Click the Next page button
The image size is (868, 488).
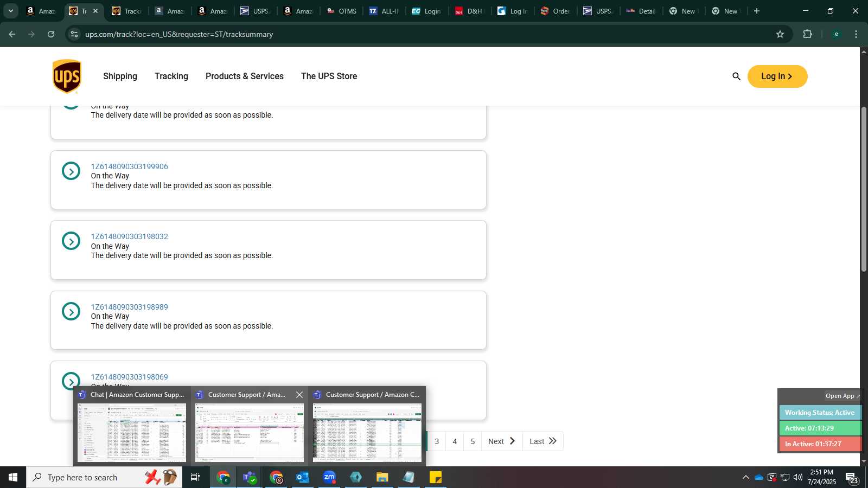pos(502,441)
